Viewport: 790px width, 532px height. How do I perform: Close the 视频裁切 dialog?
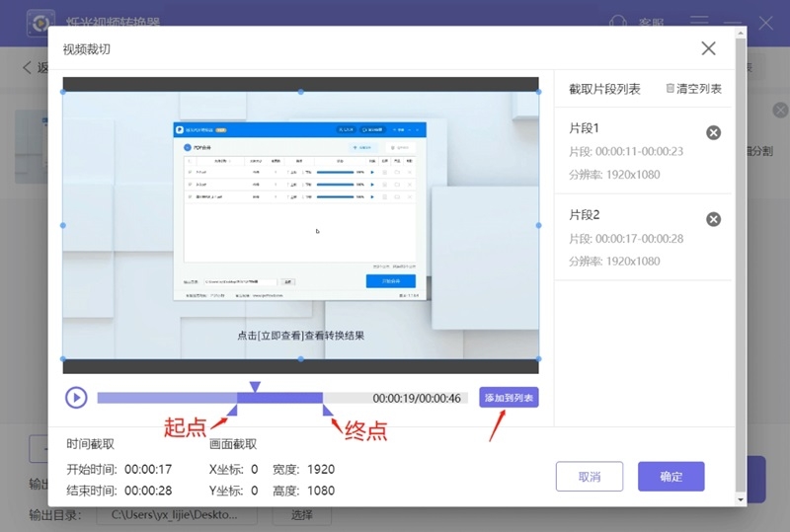click(708, 48)
